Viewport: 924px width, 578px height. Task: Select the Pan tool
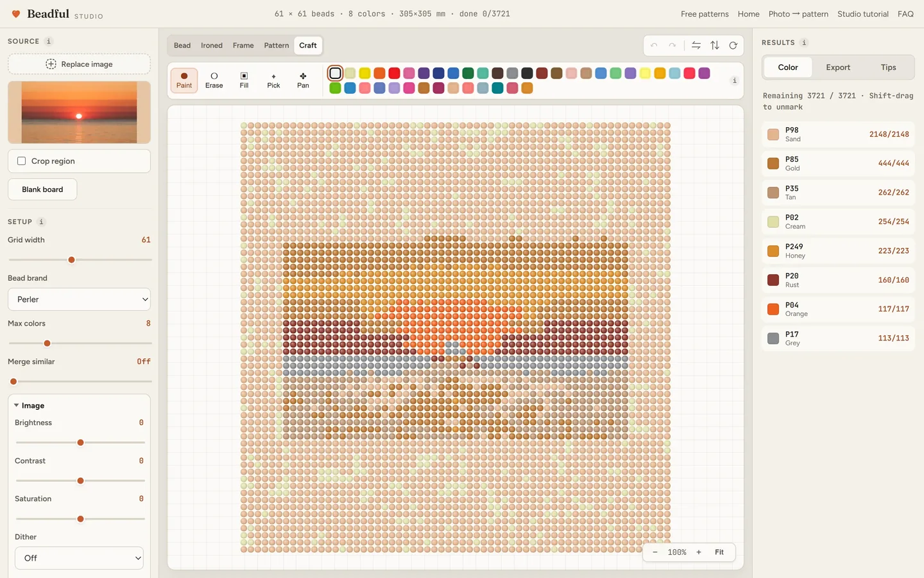tap(303, 80)
